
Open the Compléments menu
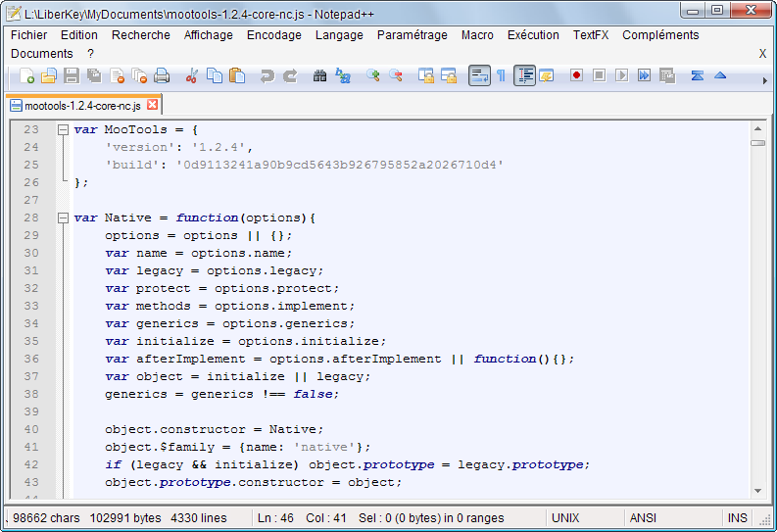click(x=660, y=35)
